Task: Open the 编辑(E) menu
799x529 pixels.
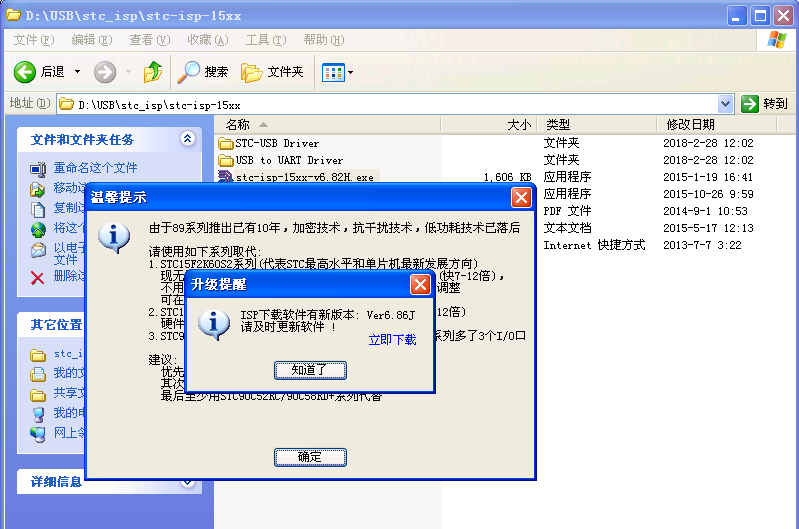Action: [92, 40]
